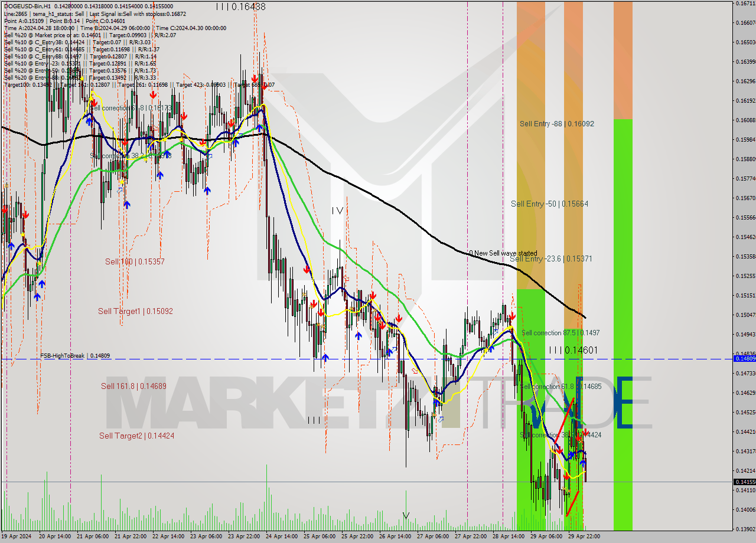Click the 0.14006 price axis value
Viewport: 756px width, 543px height.
click(x=745, y=509)
